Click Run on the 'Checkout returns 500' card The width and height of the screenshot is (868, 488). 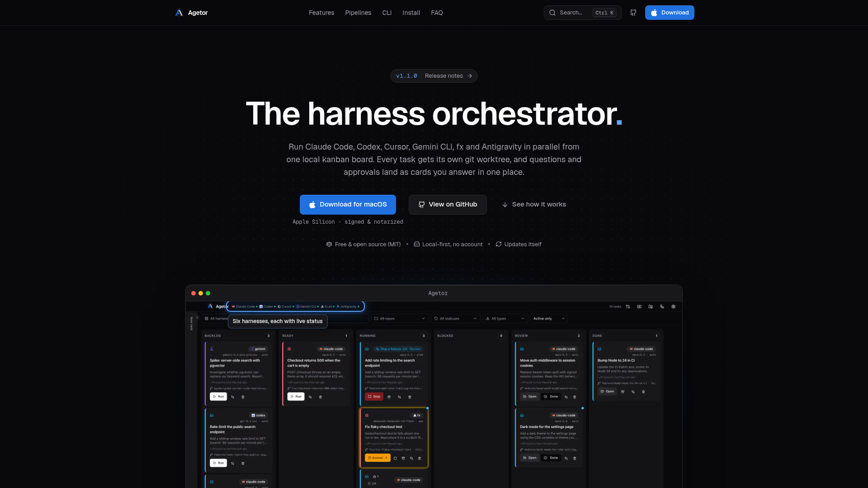(x=296, y=397)
